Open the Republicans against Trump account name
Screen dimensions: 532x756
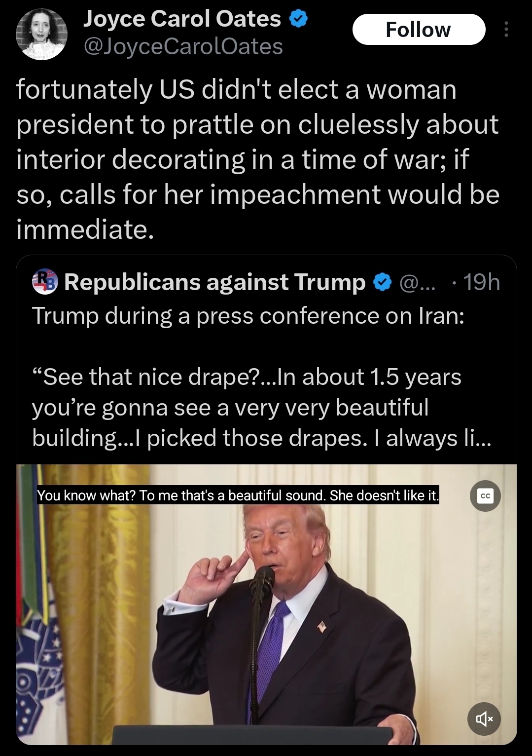point(214,282)
